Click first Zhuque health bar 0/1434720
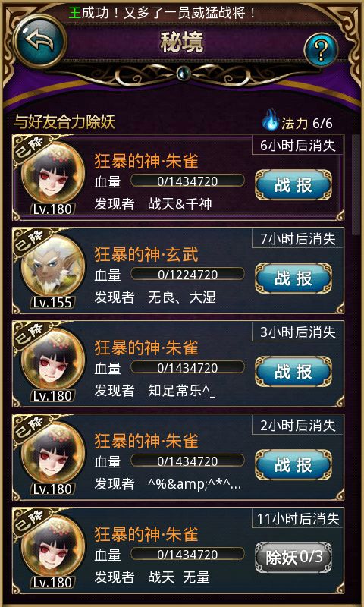 tap(187, 181)
